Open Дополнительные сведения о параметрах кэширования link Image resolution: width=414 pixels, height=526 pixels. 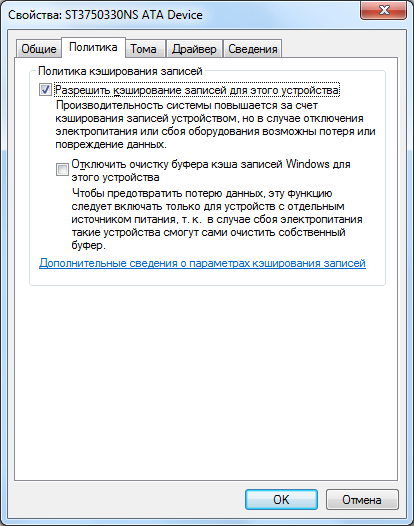click(x=202, y=263)
